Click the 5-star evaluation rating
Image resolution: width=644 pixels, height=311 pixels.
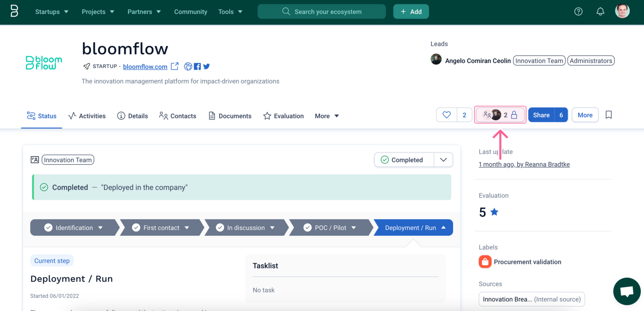489,212
